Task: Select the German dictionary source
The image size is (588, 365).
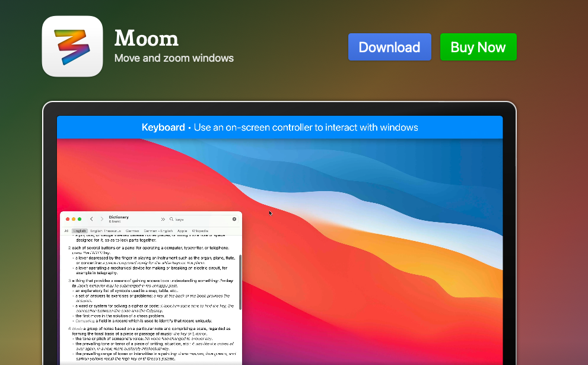Action: [132, 230]
